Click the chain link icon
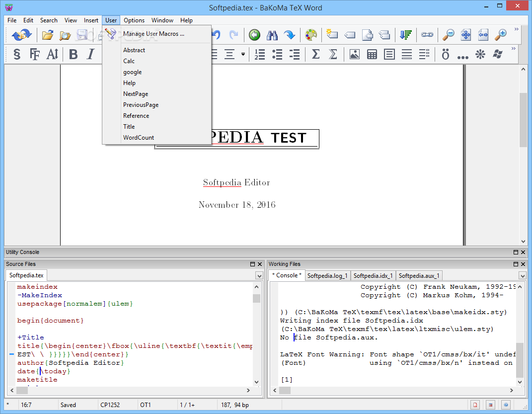 (x=427, y=35)
